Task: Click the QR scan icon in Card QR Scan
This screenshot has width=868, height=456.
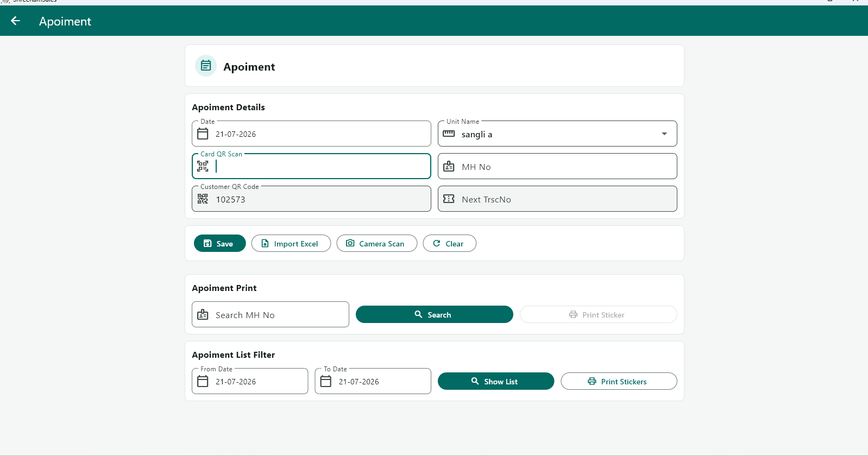Action: (x=203, y=166)
